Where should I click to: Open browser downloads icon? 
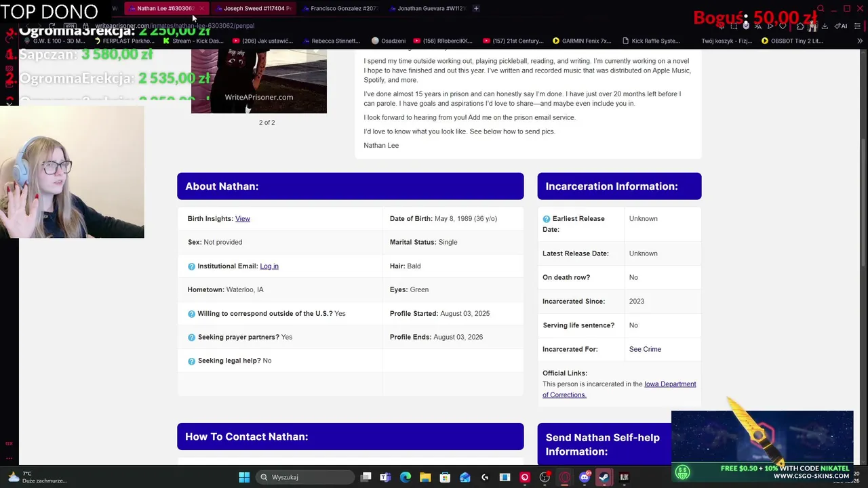(825, 26)
